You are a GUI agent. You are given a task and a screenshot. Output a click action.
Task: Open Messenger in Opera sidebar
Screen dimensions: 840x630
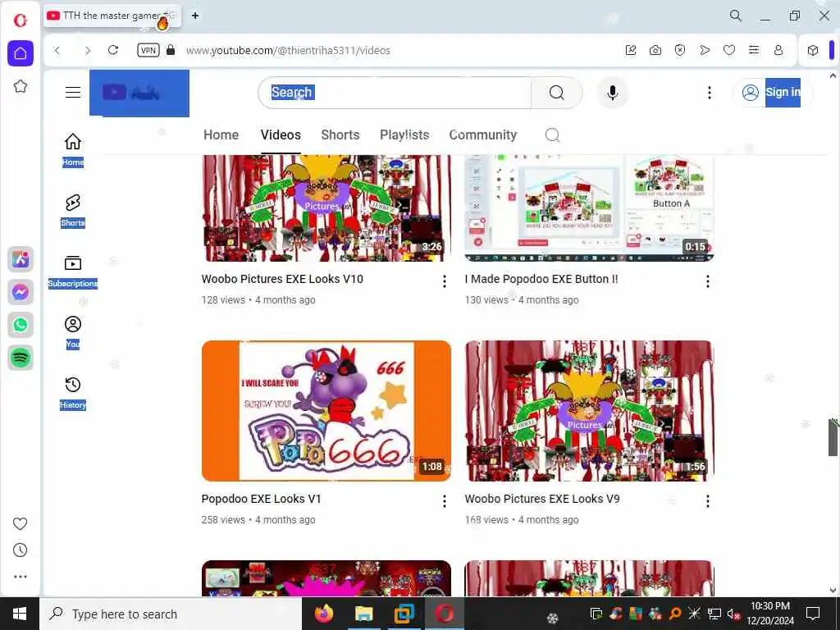point(21,292)
